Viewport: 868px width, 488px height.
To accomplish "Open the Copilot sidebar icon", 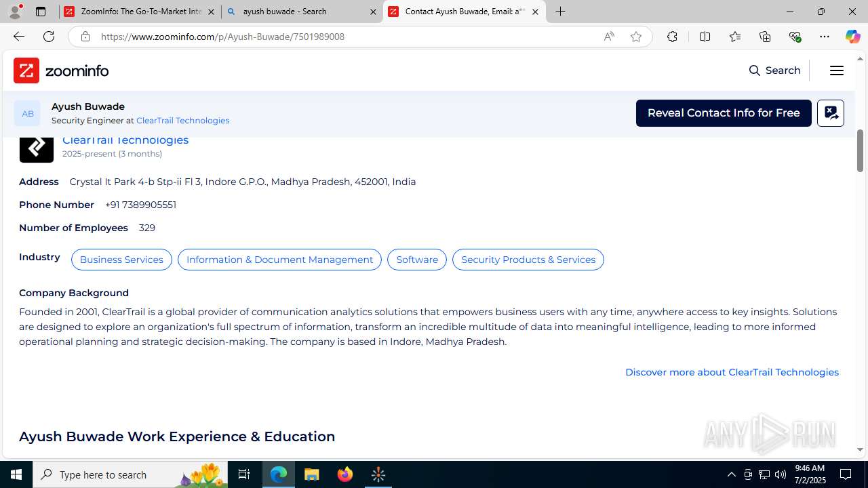I will [x=853, y=37].
